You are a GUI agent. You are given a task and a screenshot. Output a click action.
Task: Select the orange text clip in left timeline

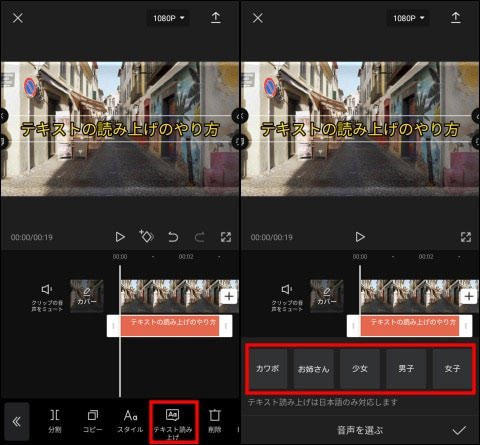click(x=170, y=326)
